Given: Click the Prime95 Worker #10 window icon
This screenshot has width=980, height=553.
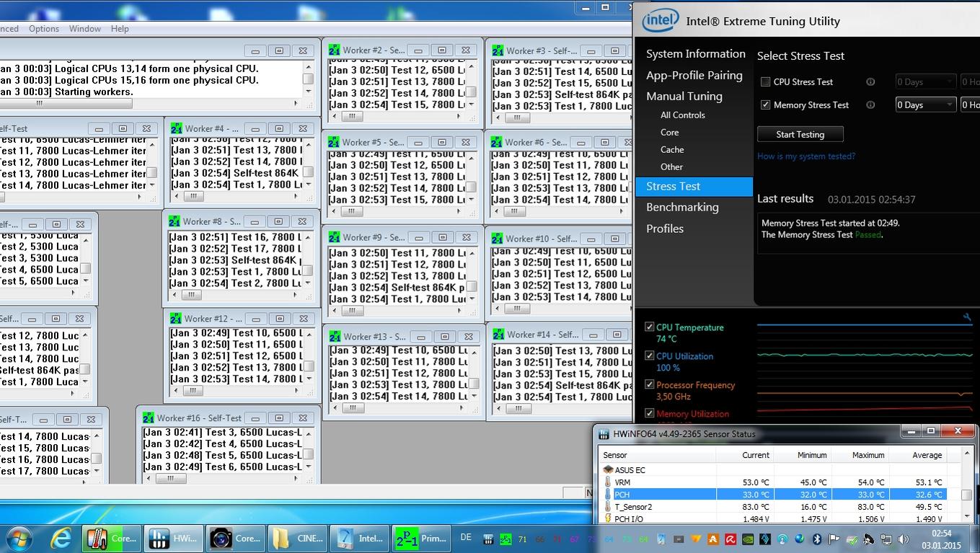Looking at the screenshot, I should [497, 238].
